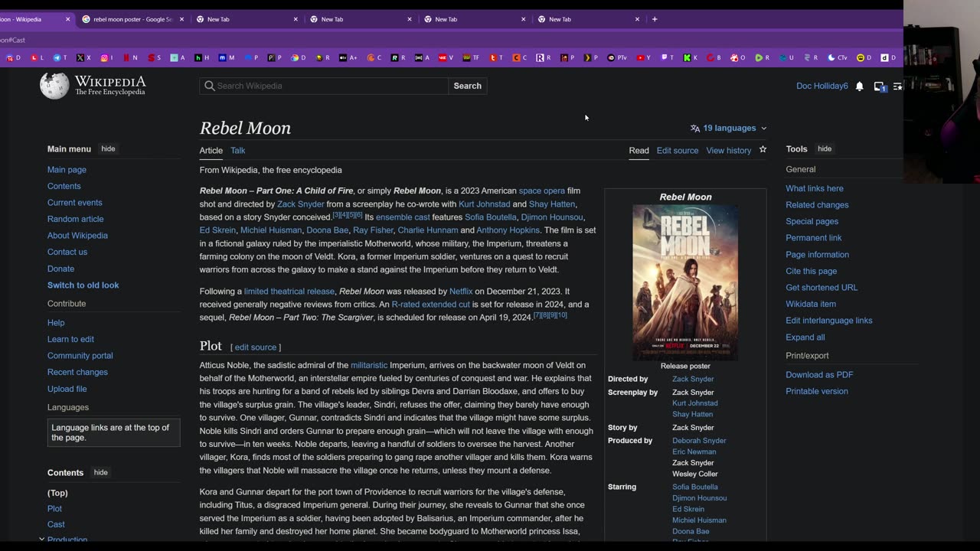Open the Sofia Boutella link in infobox
The height and width of the screenshot is (551, 980).
695,487
